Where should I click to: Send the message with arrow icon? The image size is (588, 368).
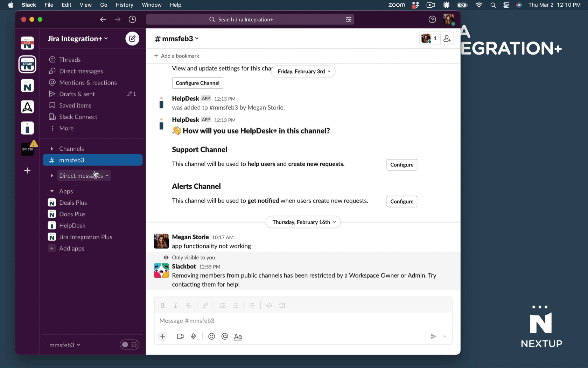(433, 336)
